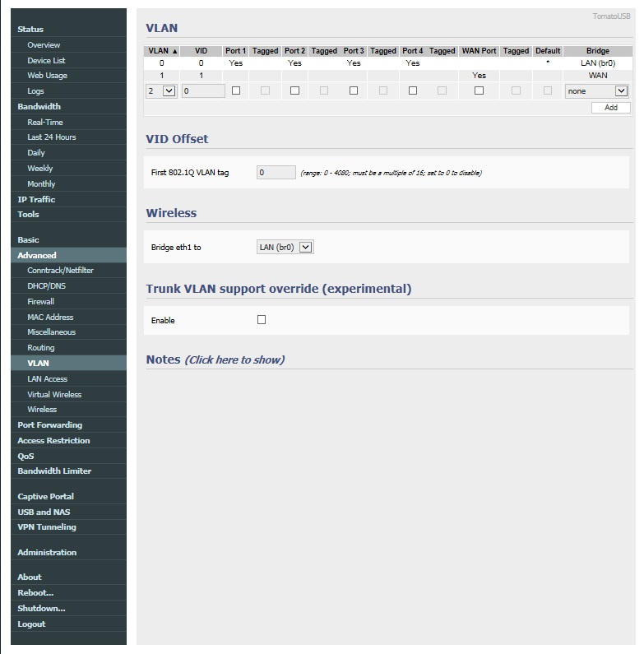Open the Administration section
Screen dimensions: 644x654
click(x=47, y=553)
